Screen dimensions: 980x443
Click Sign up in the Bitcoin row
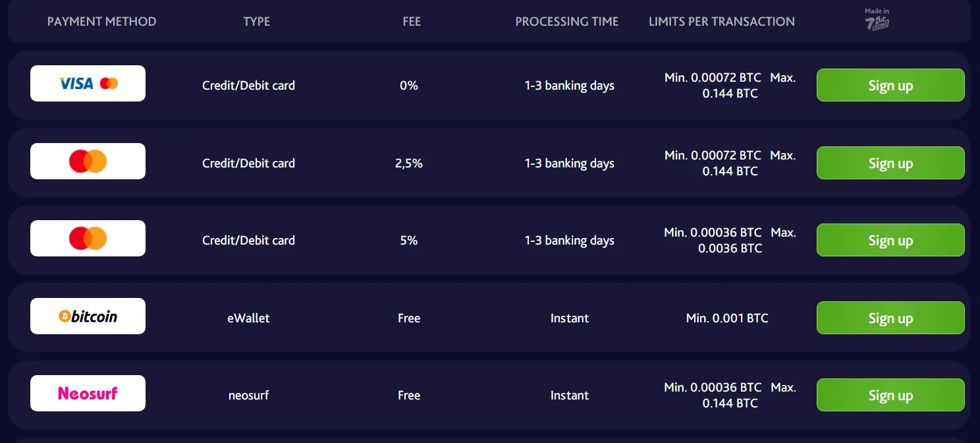coord(890,318)
